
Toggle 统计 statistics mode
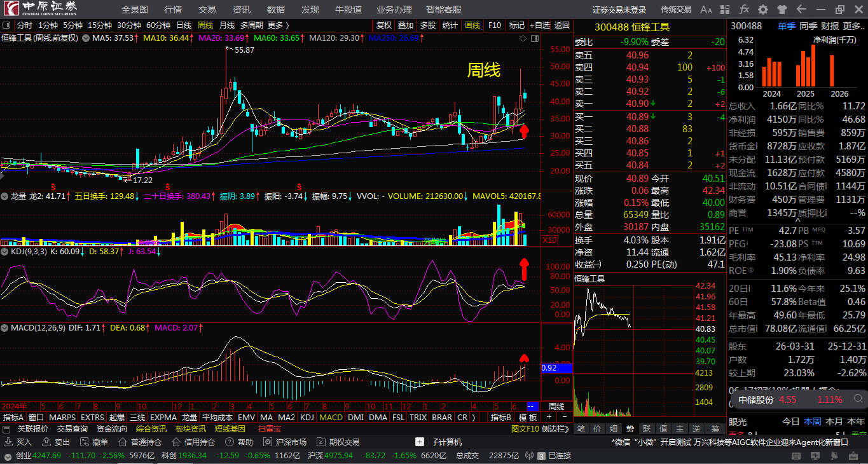[x=450, y=25]
